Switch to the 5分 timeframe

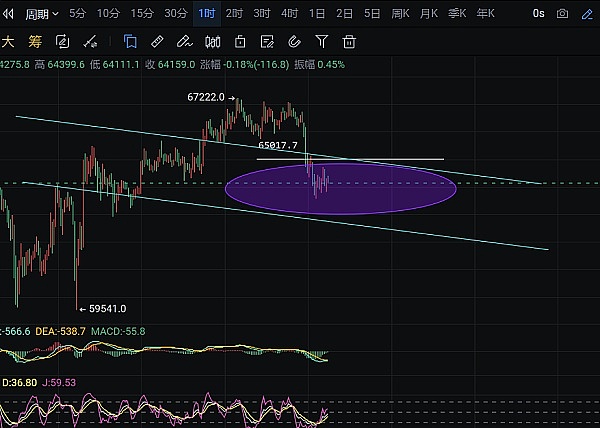(x=78, y=14)
